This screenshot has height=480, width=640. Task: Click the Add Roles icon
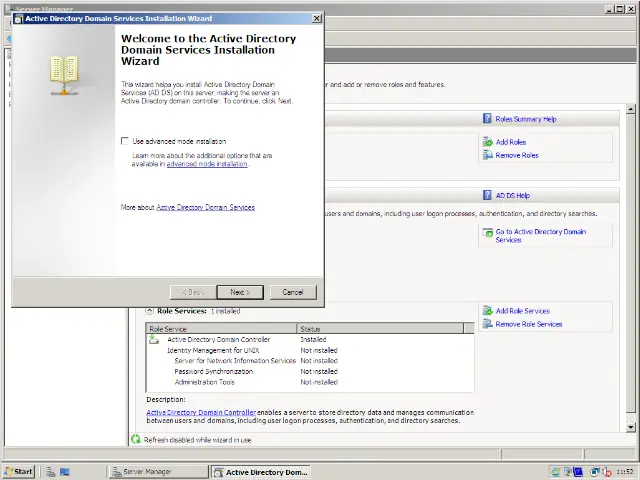[487, 142]
